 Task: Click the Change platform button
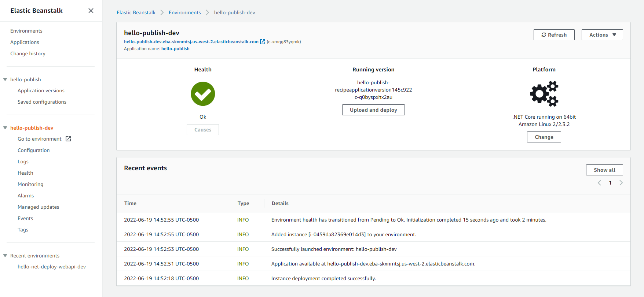click(x=544, y=137)
